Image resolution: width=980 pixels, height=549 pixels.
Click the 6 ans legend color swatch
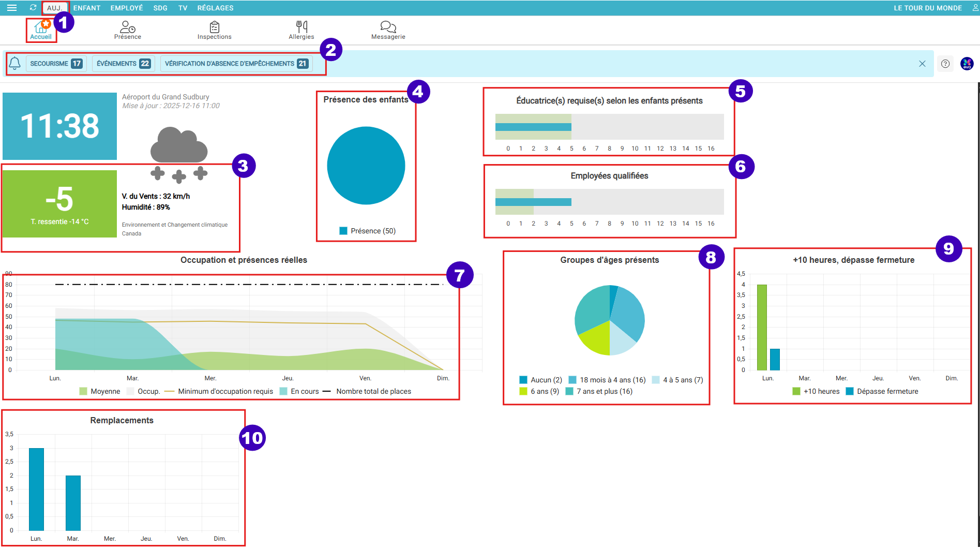coord(523,391)
